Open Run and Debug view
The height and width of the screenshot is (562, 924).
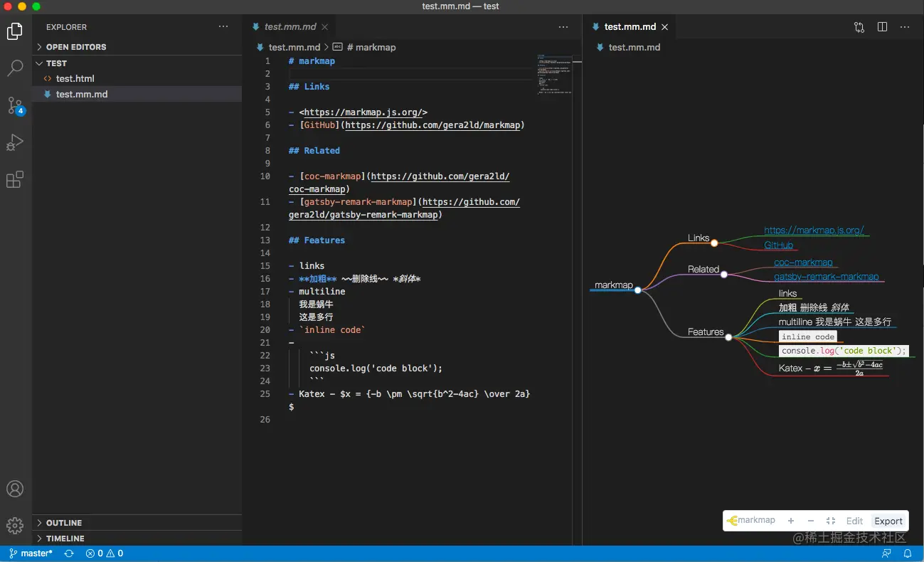pyautogui.click(x=15, y=142)
